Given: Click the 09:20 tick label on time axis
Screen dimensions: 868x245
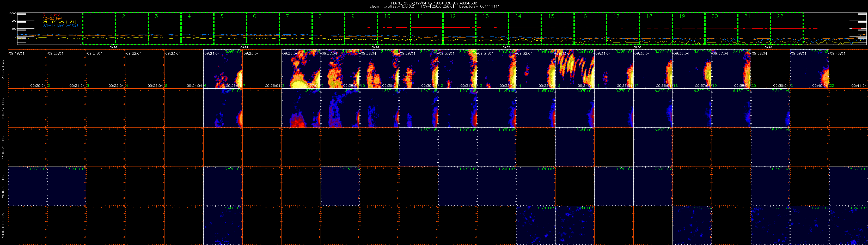Looking at the screenshot, I should click(x=113, y=47).
